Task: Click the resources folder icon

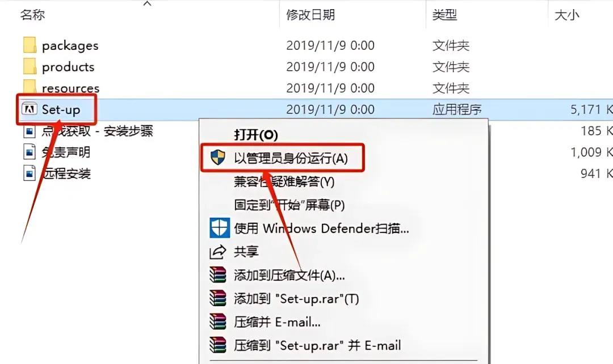Action: (x=30, y=87)
